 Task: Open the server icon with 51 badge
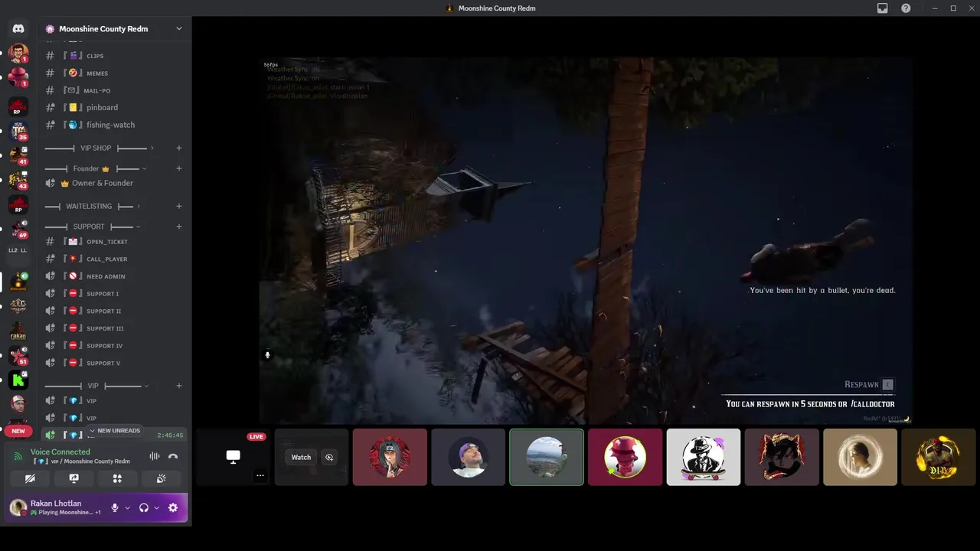[x=18, y=355]
